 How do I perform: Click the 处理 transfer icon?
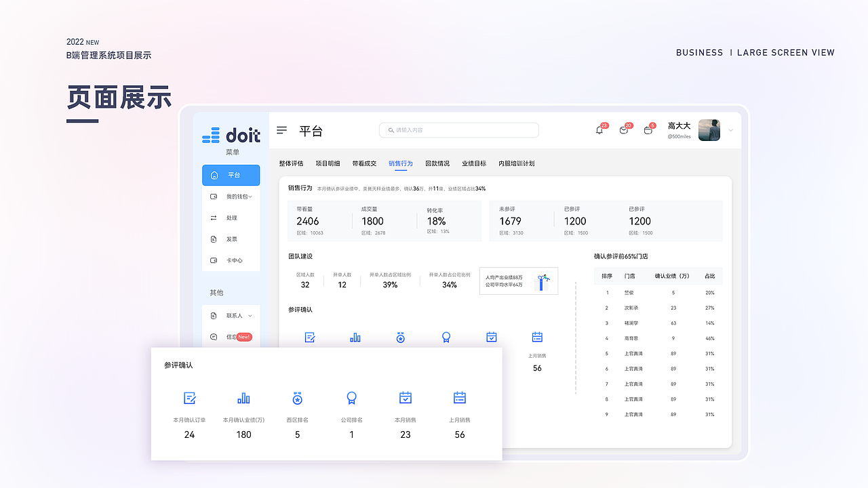[214, 218]
